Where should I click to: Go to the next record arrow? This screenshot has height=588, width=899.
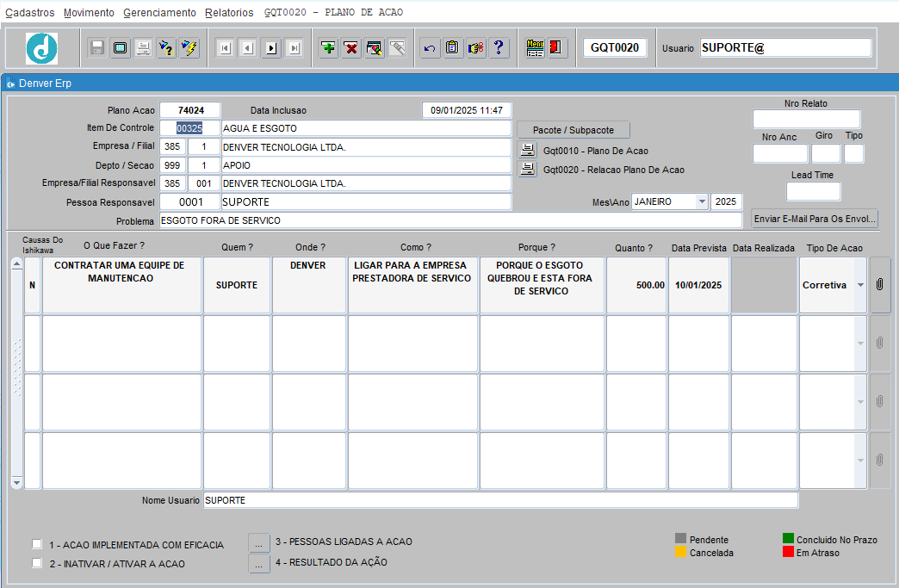tap(271, 48)
